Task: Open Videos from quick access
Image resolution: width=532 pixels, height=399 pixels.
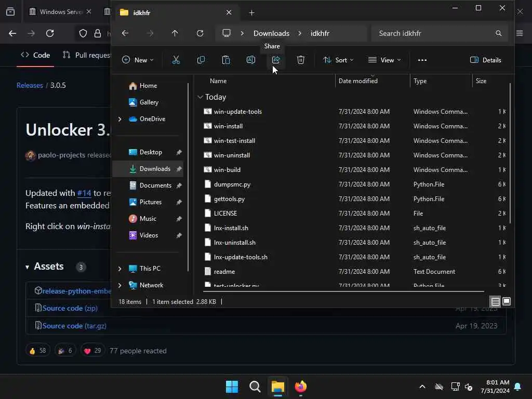Action: 148,235
